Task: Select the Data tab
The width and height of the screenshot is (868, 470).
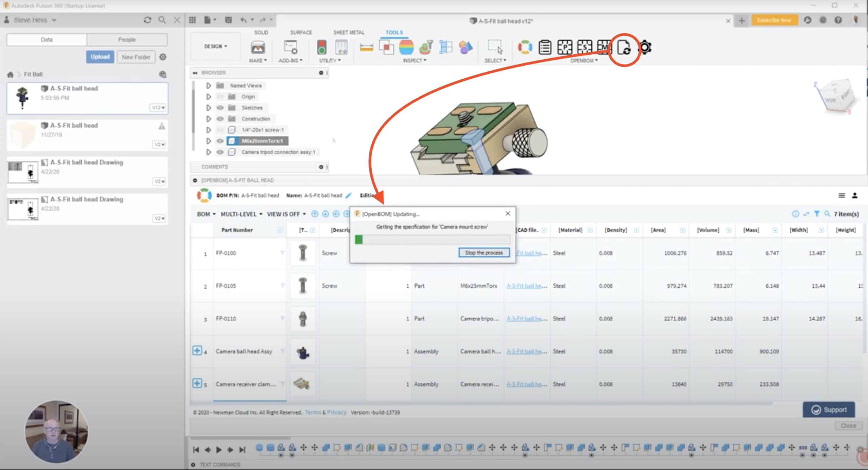Action: 47,40
